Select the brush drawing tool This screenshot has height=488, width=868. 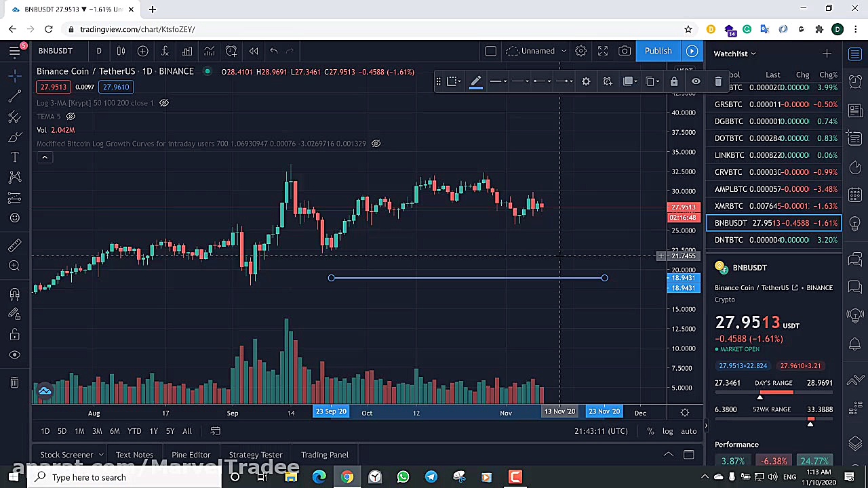14,137
